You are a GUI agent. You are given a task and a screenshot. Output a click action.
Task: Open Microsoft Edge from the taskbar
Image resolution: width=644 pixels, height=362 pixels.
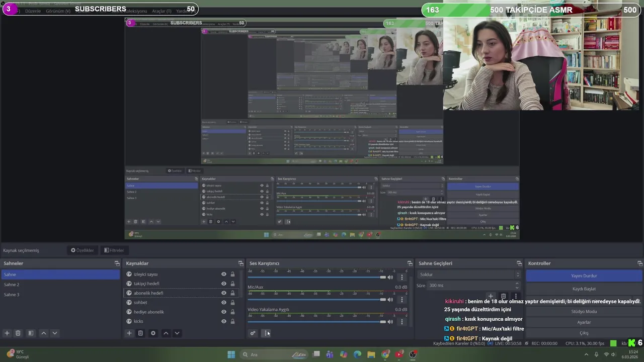[357, 354]
